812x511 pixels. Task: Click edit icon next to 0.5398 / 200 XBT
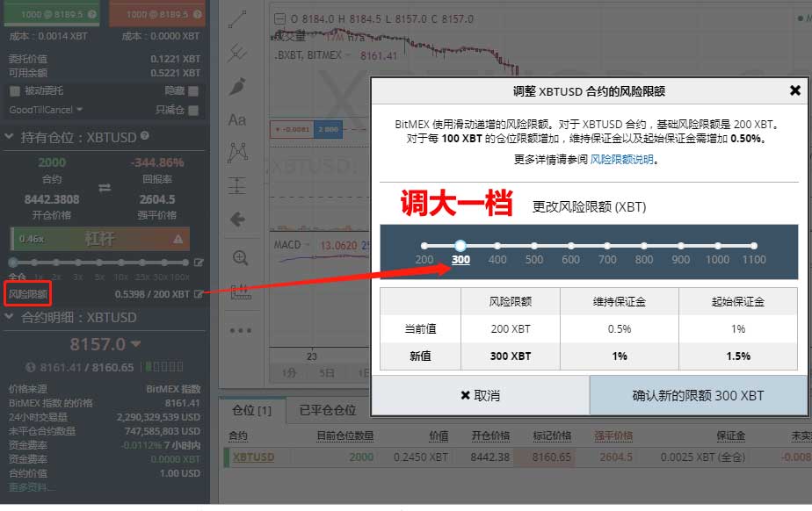coord(198,294)
